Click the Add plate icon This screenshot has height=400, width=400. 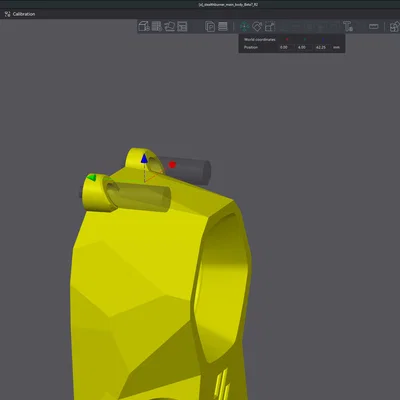pos(156,26)
